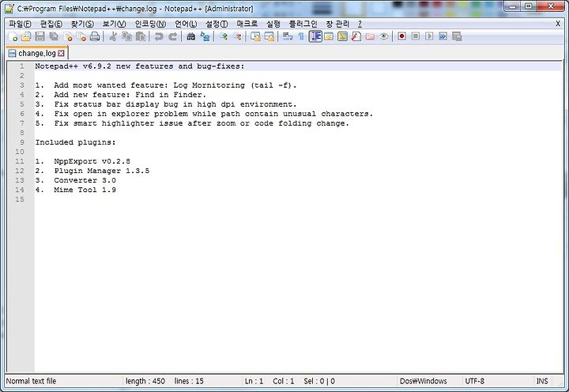Open the 언어(L) menu
Screen dimensions: 569x392
186,24
